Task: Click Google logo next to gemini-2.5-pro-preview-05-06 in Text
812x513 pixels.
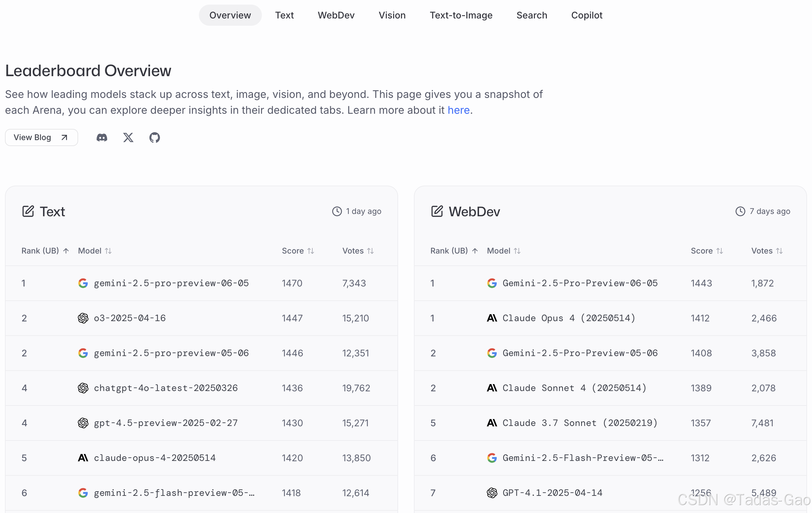Action: [83, 353]
